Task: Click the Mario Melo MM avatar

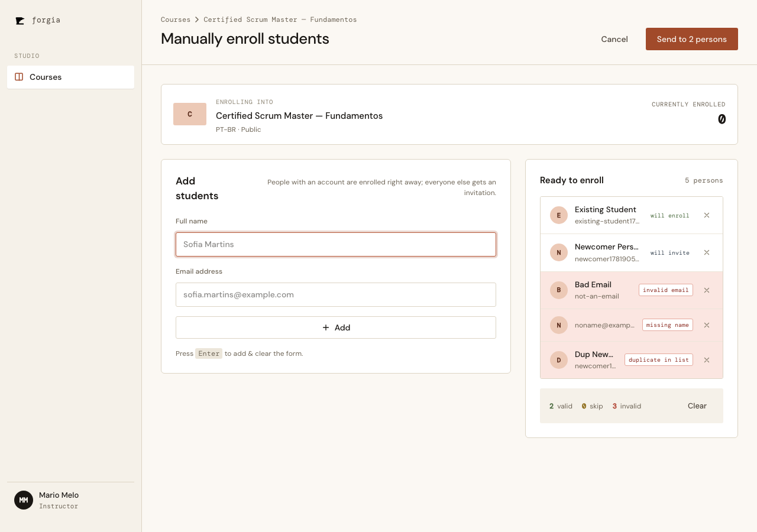Action: 24,500
